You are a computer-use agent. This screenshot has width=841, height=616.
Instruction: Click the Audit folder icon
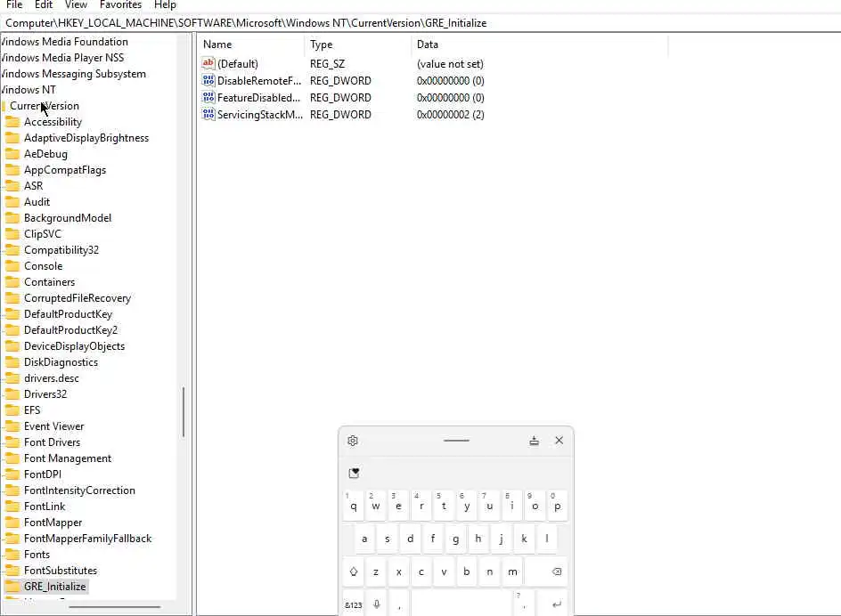[x=12, y=202]
